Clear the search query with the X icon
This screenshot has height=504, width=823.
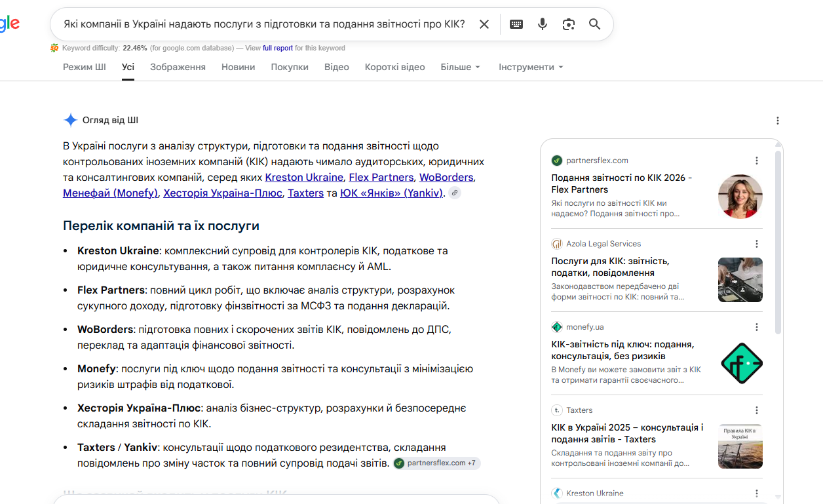pos(484,24)
